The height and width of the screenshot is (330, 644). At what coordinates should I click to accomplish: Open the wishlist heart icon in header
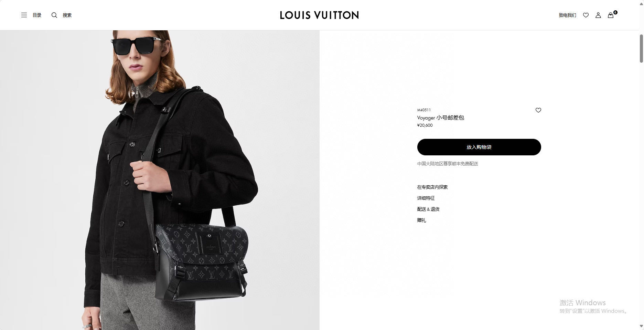(586, 15)
